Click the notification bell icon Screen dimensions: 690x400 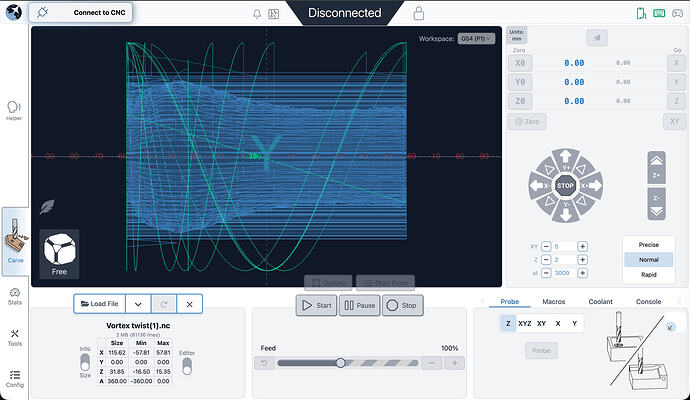click(x=258, y=14)
